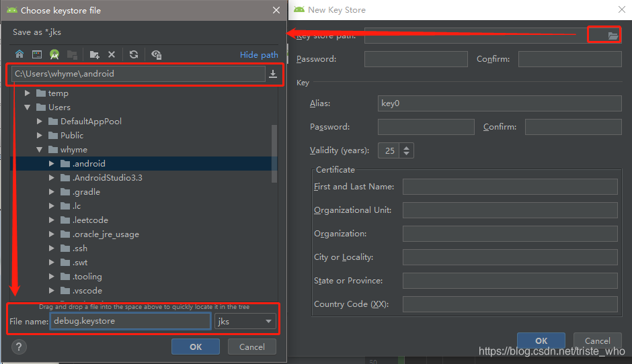Expand the Public folder
The width and height of the screenshot is (632, 364).
40,135
